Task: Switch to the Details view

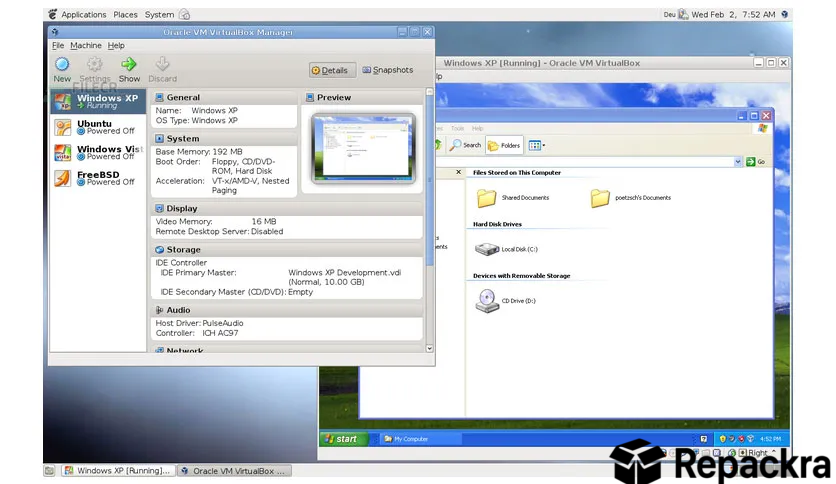Action: [332, 70]
